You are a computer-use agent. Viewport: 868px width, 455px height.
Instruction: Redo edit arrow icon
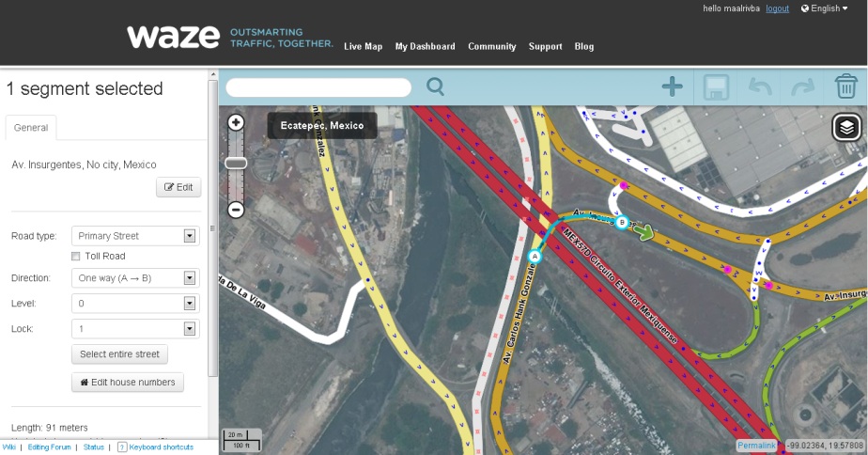pos(802,87)
